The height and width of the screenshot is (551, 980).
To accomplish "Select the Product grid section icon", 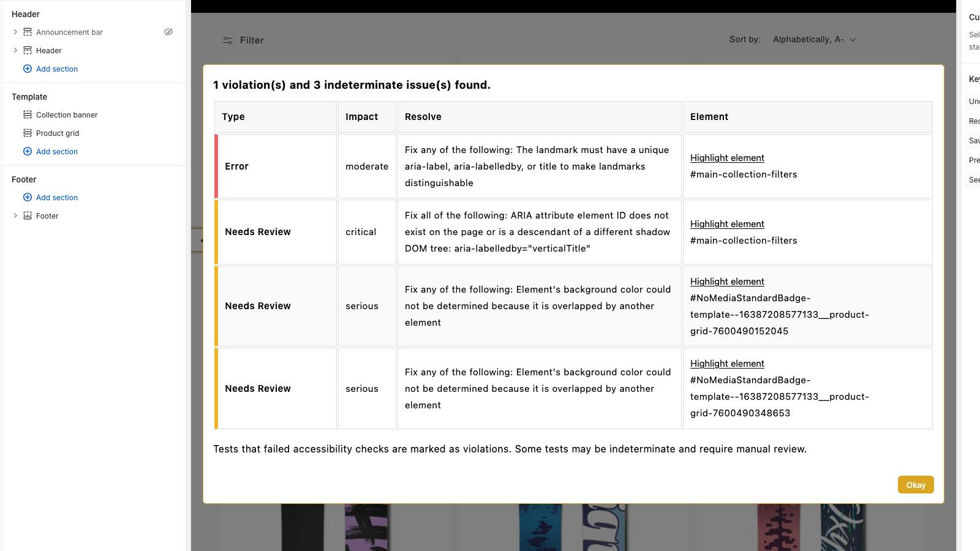I will pos(28,133).
